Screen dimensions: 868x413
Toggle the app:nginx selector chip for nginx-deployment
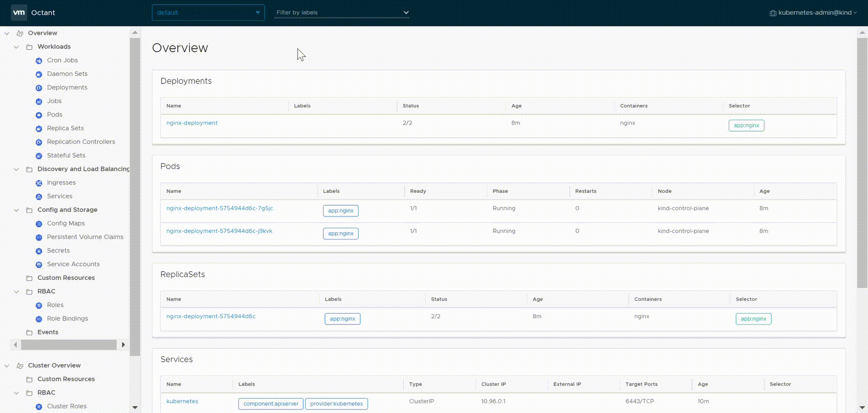click(x=746, y=125)
